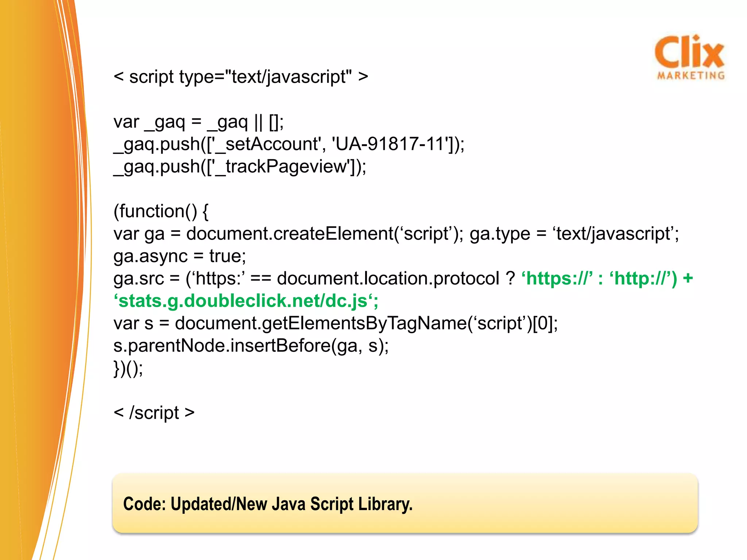This screenshot has width=747, height=560.
Task: Click the s.parentNode.insertBefore(ga, s) line
Action: pos(251,346)
